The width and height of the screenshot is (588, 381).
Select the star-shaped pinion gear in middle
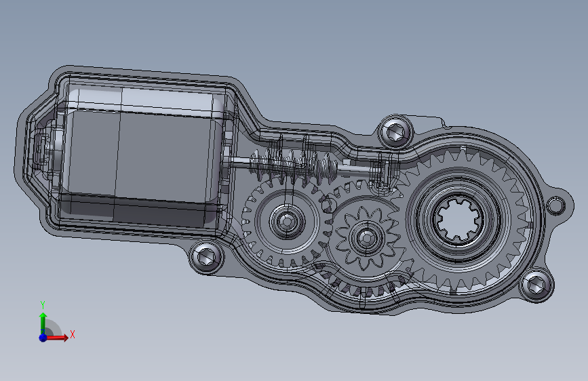coord(366,238)
